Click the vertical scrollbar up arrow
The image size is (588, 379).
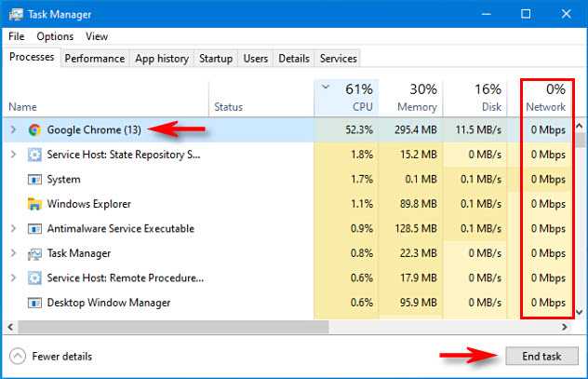pyautogui.click(x=580, y=126)
